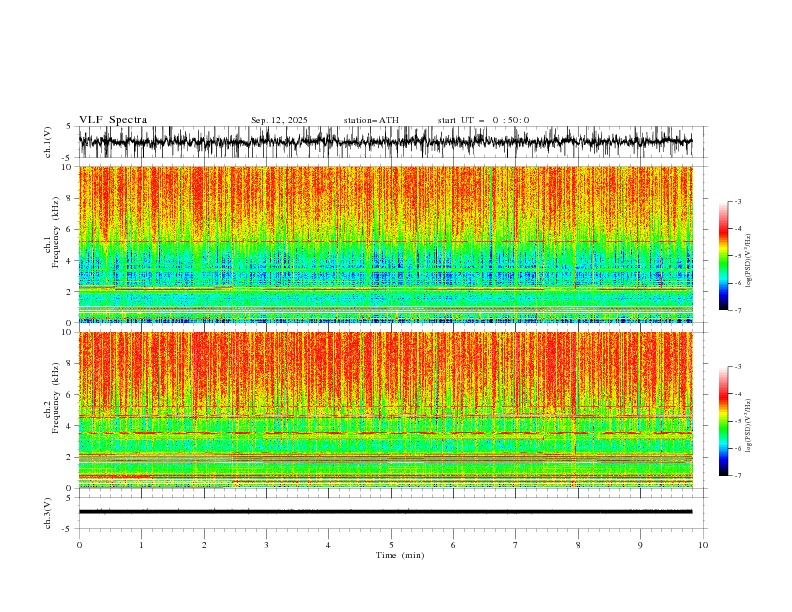The image size is (792, 612).
Task: Click the time axis tick label "9"
Action: tap(640, 545)
